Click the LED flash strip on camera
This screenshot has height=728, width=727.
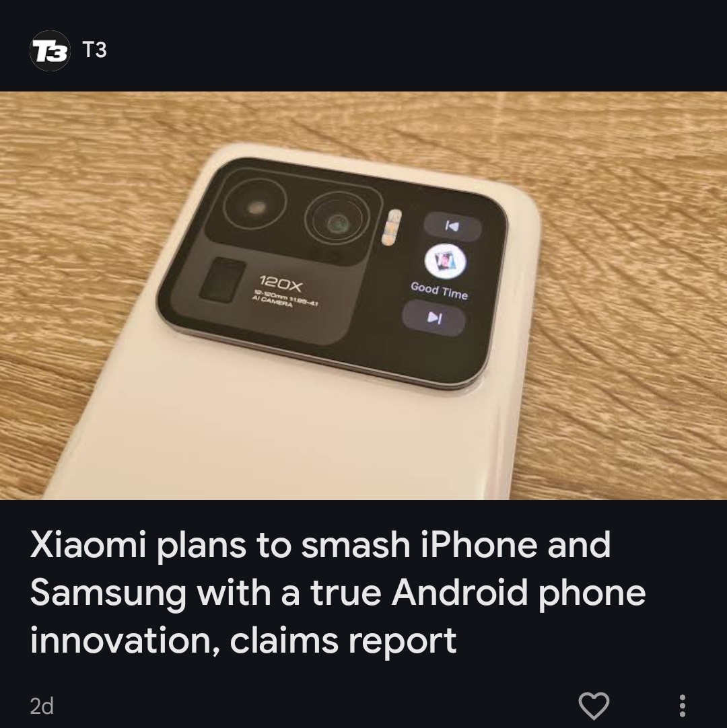click(392, 227)
